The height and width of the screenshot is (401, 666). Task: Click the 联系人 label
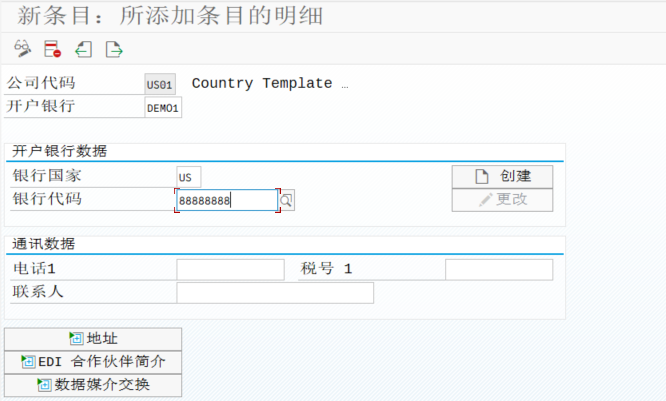(38, 291)
